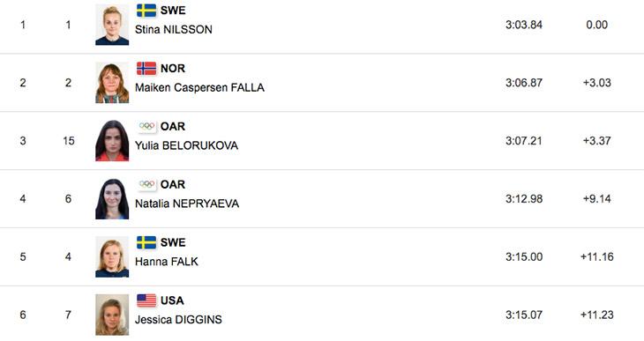Click the Olympic rings flag for Yulia Belorukova
The image size is (644, 341).
(x=146, y=126)
